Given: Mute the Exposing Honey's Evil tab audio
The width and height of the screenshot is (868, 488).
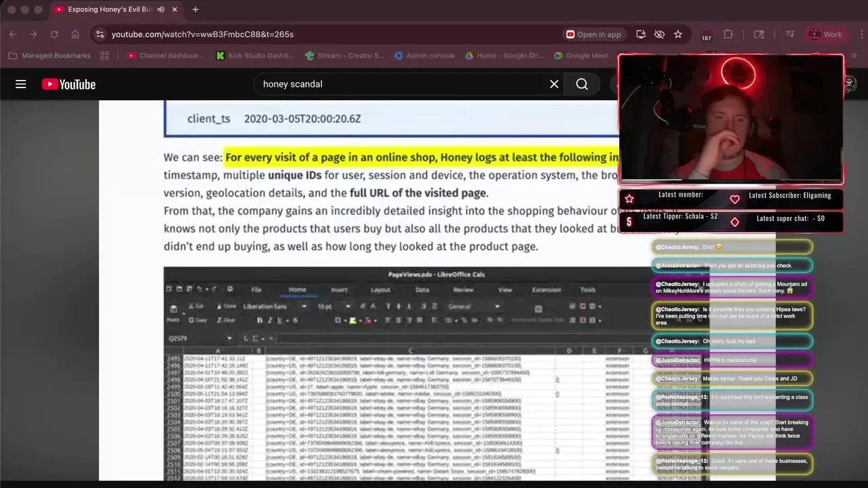Looking at the screenshot, I should point(161,9).
